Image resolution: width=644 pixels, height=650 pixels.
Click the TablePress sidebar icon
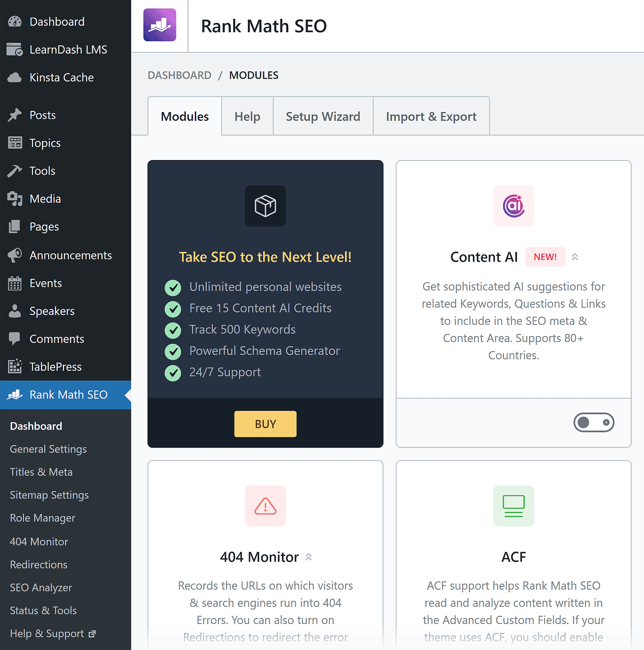click(x=14, y=366)
